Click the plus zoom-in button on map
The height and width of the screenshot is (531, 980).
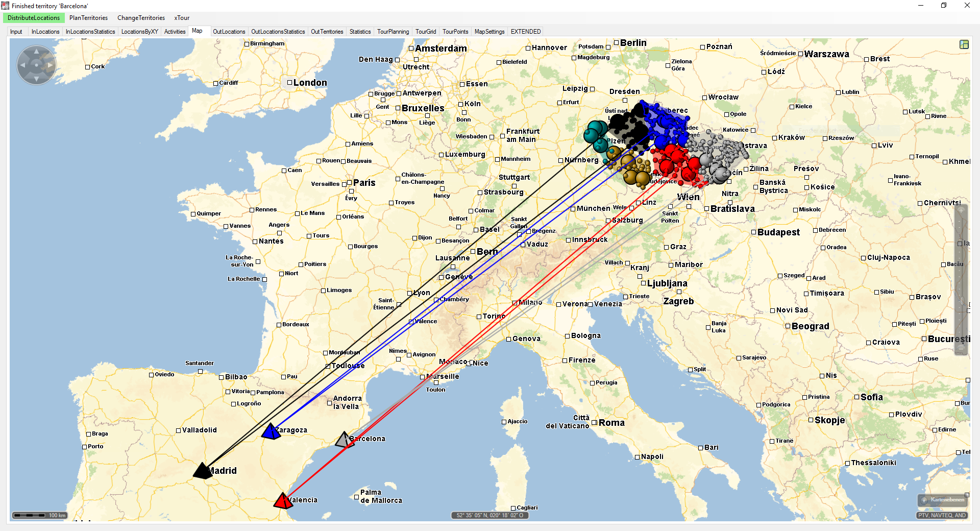click(961, 210)
